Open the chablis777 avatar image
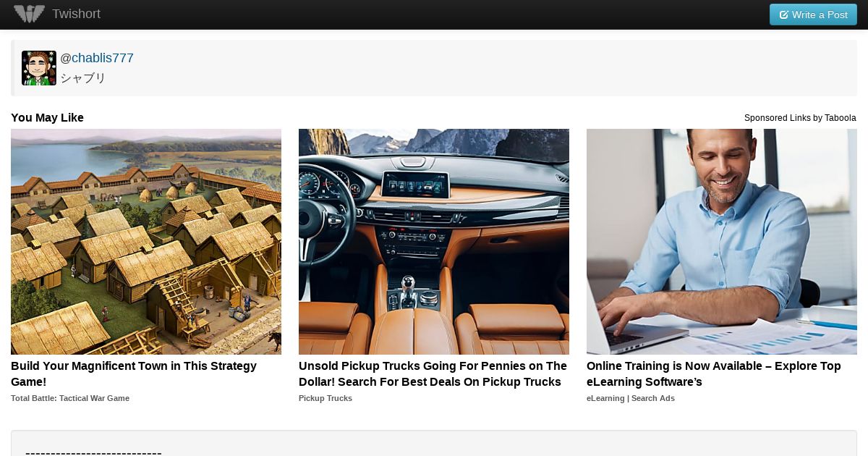Screen dimensions: 868x456 click(39, 68)
